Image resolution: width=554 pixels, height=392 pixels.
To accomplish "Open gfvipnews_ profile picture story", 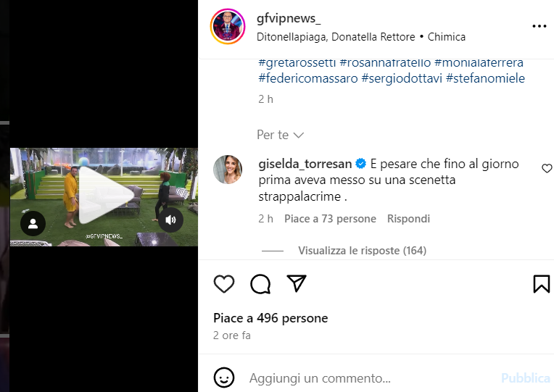I will coord(228,27).
